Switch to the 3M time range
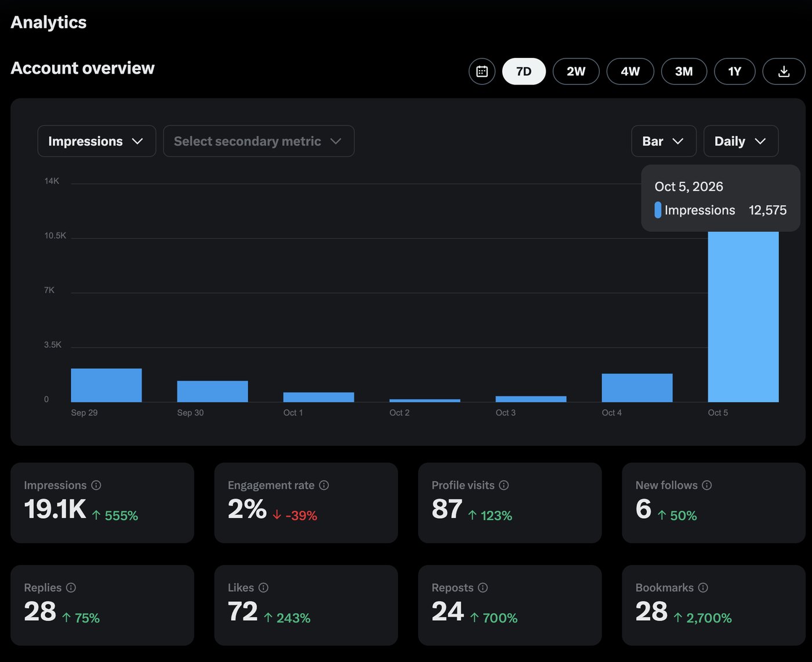This screenshot has width=812, height=662. click(x=684, y=71)
